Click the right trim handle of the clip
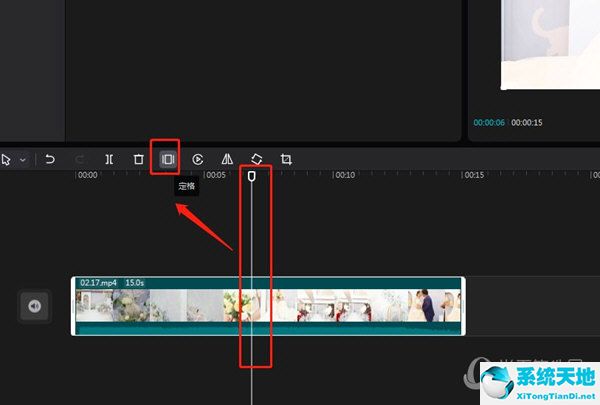600x405 pixels. click(x=463, y=306)
